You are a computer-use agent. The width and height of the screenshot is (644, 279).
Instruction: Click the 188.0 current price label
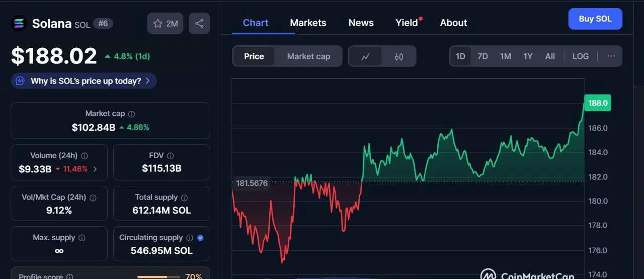click(598, 103)
